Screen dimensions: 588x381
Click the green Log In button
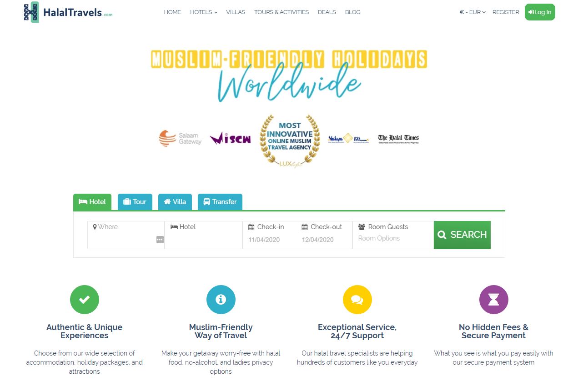pyautogui.click(x=540, y=12)
